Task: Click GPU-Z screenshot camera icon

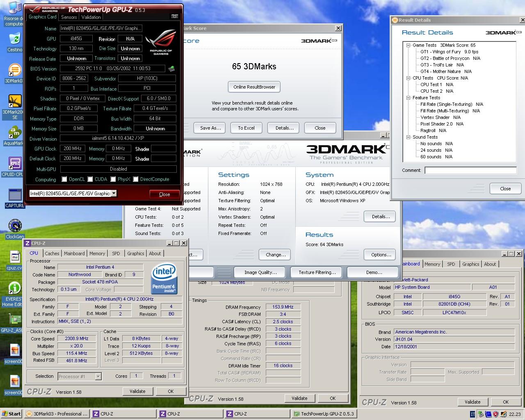Action: tap(174, 16)
